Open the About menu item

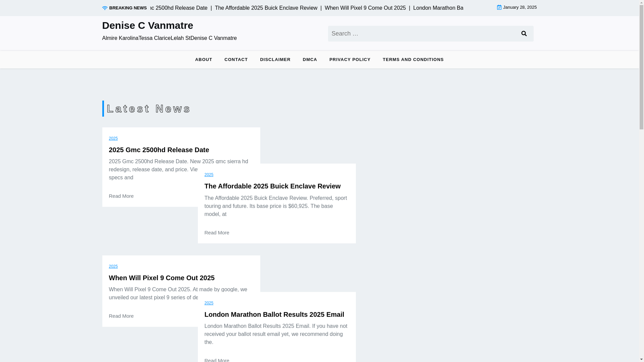point(204,60)
